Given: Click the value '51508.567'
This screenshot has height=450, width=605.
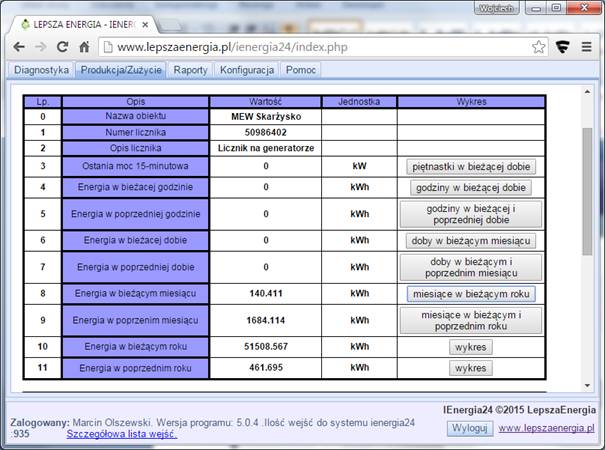Looking at the screenshot, I should coord(265,347).
